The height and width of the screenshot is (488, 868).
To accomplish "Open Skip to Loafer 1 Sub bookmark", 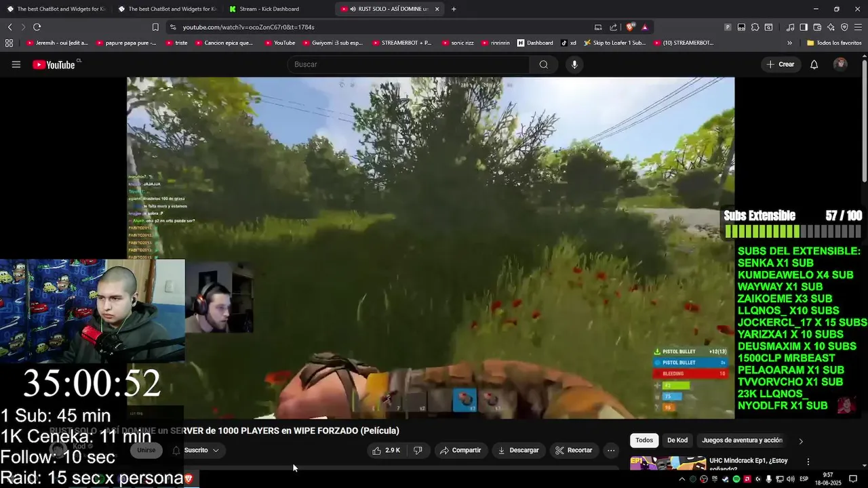I will (614, 43).
